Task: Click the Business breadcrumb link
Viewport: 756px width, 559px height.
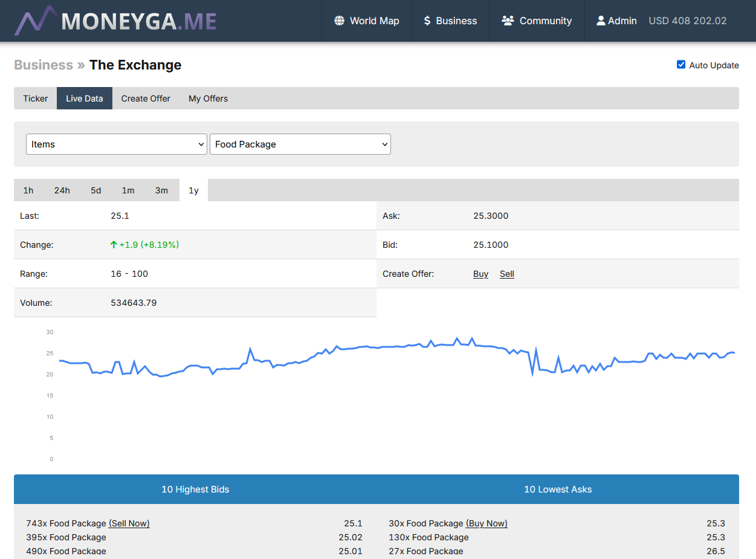Action: pyautogui.click(x=44, y=65)
